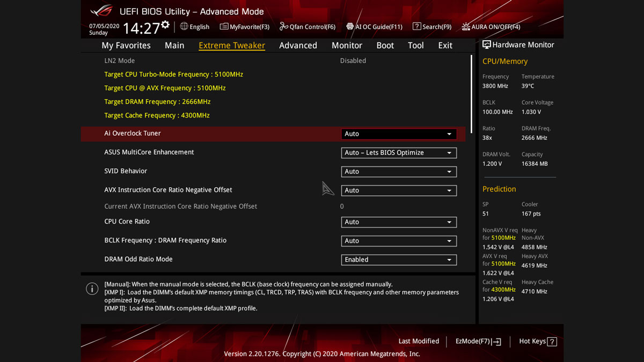Screen dimensions: 644x362
Task: Toggle AURA ON/OFF(F4) lighting
Action: (491, 26)
